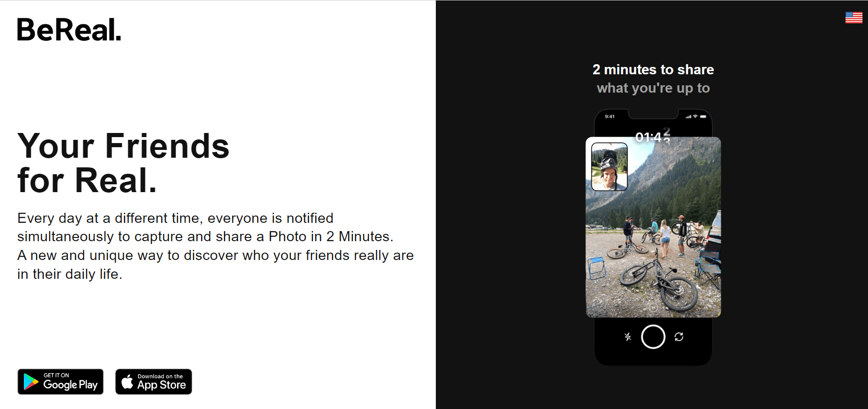Click the 01:4 countdown timer
868x409 pixels.
[x=651, y=137]
